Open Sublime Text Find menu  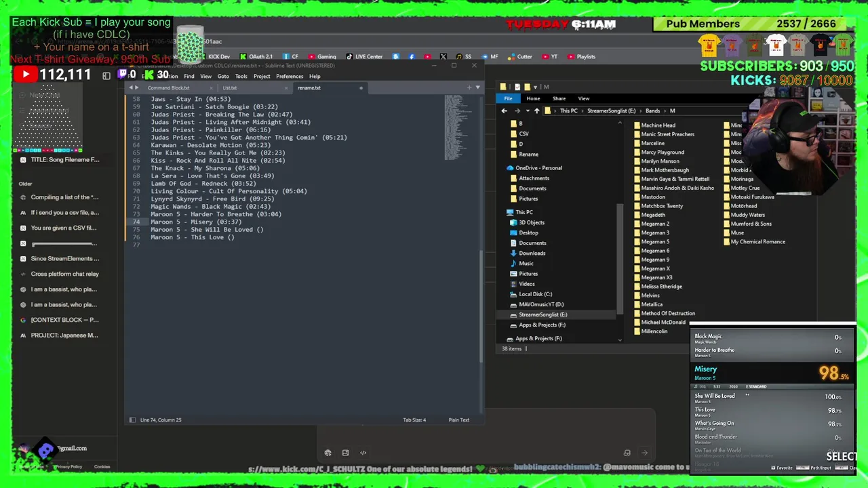pyautogui.click(x=189, y=77)
